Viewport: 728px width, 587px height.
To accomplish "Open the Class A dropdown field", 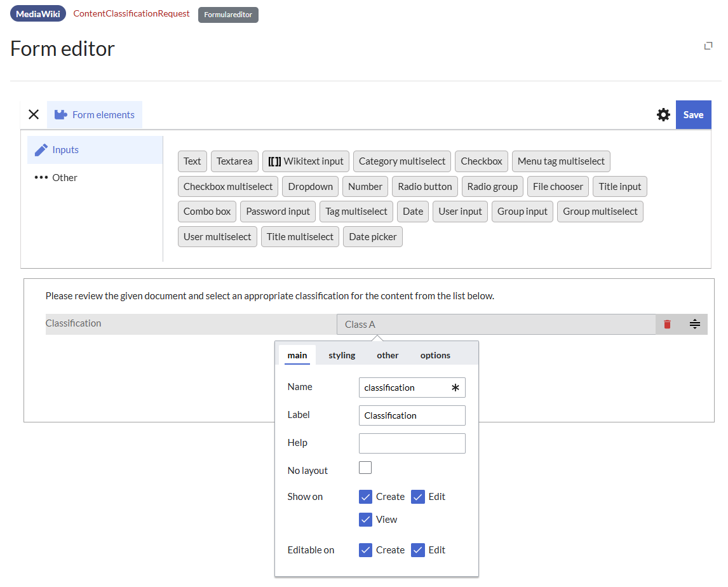I will pos(495,324).
